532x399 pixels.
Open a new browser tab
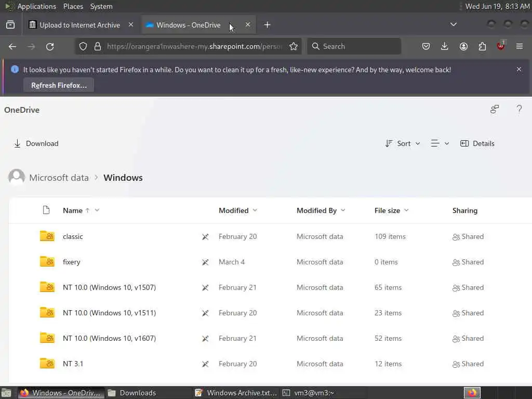268,25
